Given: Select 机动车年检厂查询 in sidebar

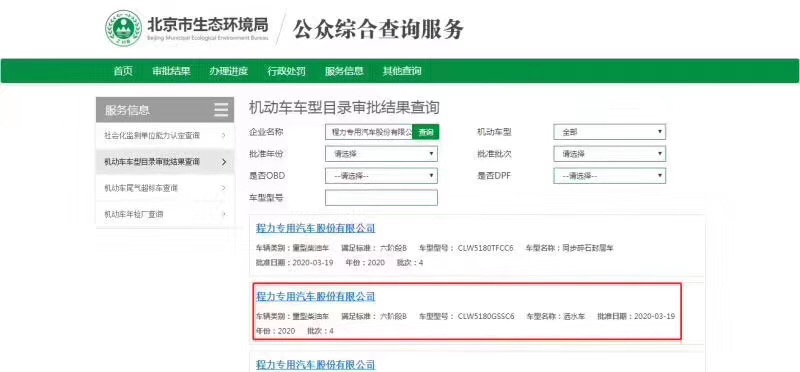Looking at the screenshot, I should (165, 214).
